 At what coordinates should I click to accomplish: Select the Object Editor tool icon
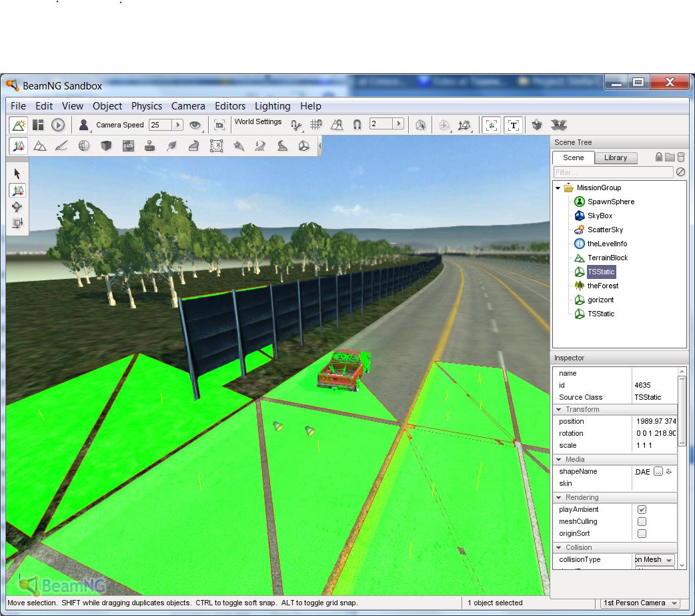(19, 146)
